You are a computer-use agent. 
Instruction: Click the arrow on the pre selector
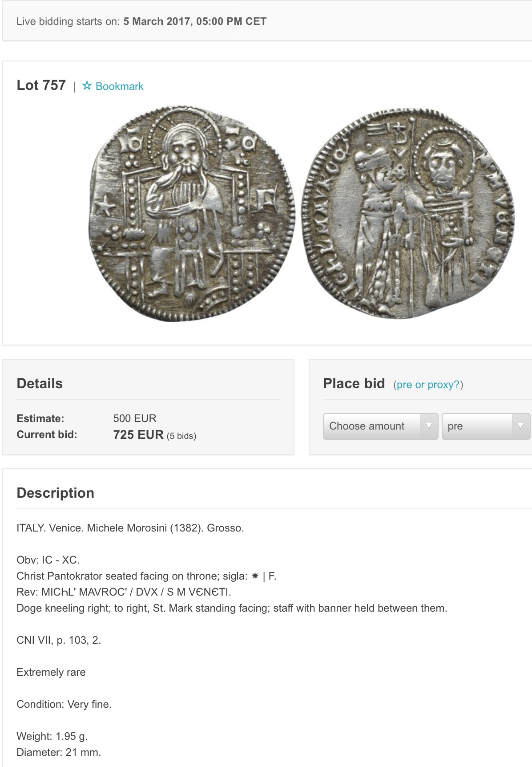coord(520,426)
